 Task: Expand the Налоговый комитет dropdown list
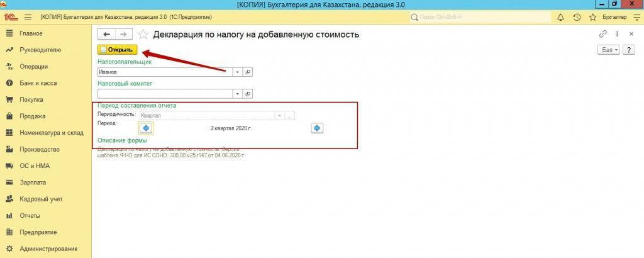pyautogui.click(x=237, y=94)
